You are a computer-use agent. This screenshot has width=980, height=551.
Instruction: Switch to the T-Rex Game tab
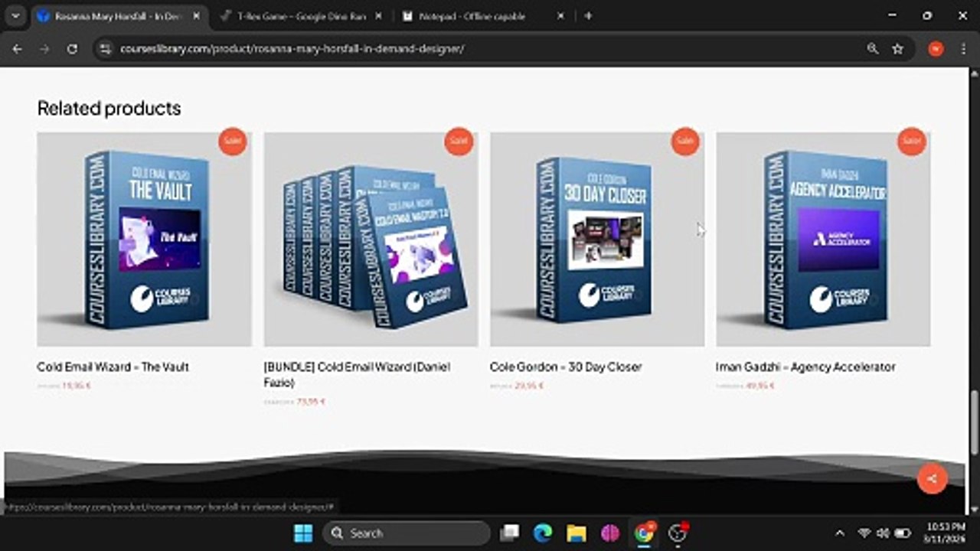point(302,15)
